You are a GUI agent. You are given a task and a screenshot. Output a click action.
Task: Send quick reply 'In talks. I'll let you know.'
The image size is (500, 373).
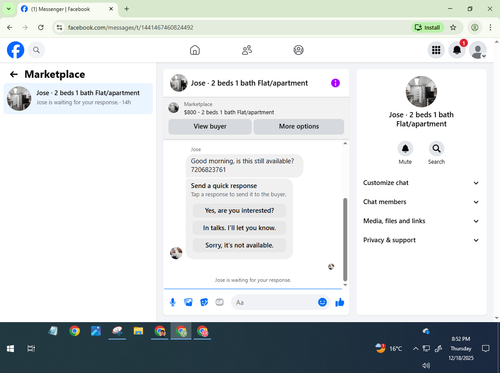(239, 228)
